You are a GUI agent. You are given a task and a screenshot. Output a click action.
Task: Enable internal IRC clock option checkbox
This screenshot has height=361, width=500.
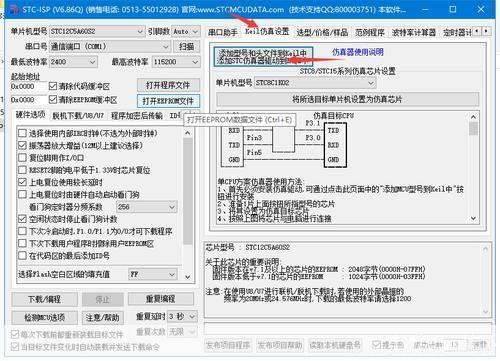point(22,133)
